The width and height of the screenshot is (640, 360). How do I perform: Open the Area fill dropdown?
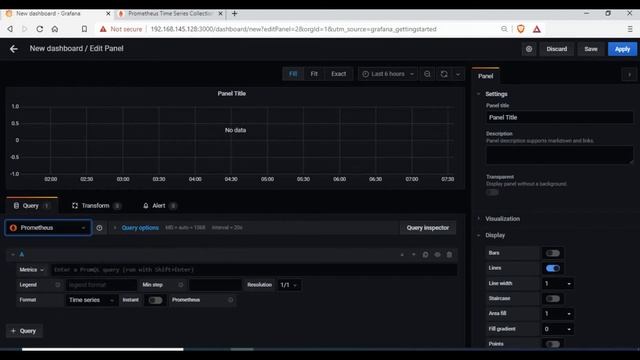pyautogui.click(x=558, y=313)
